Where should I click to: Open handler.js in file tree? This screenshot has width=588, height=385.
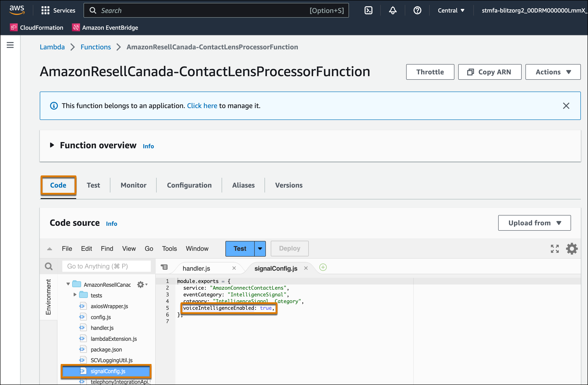click(102, 328)
